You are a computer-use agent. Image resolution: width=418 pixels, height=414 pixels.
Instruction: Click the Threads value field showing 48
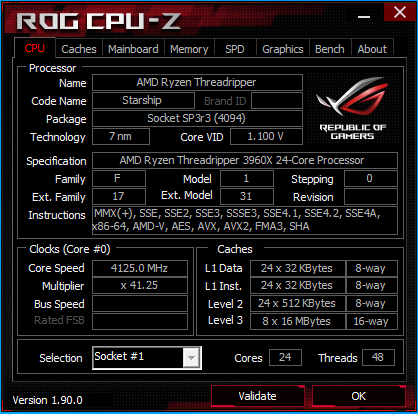point(378,357)
